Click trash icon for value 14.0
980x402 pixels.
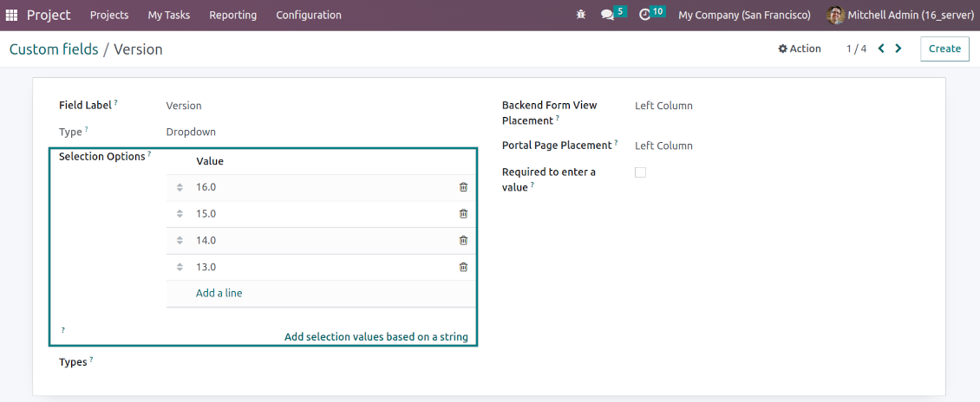463,241
